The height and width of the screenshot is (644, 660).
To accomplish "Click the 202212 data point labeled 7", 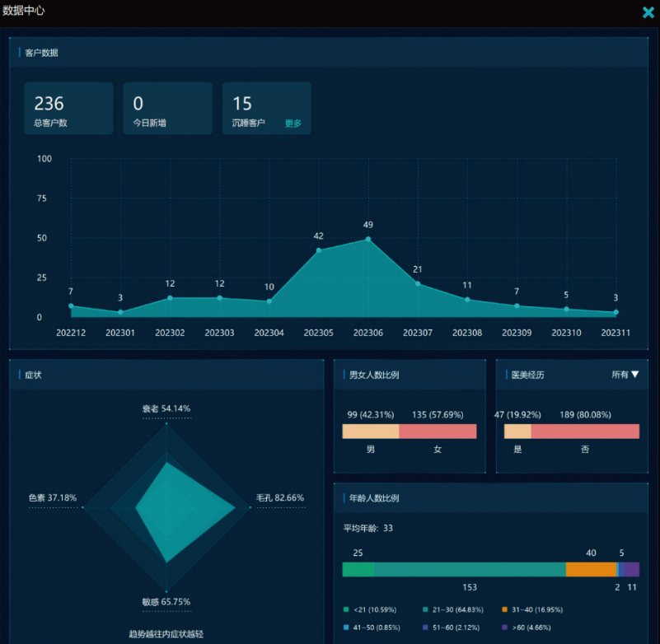I will click(71, 306).
